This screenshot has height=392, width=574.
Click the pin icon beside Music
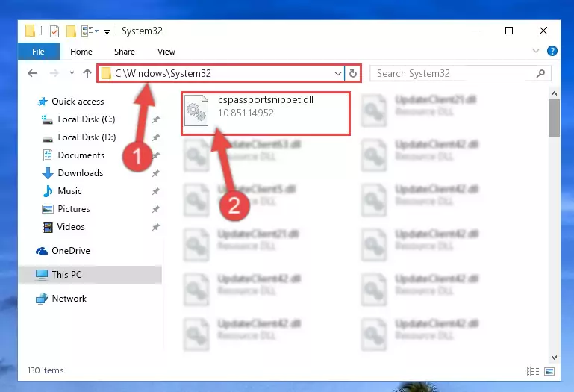155,191
